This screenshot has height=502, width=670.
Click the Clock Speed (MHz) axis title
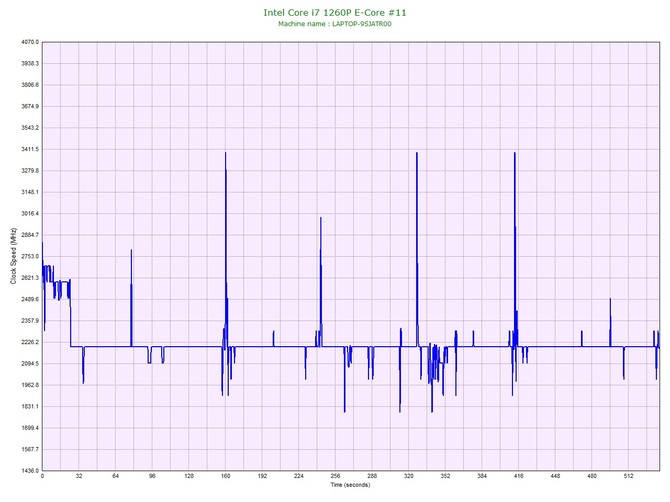[13, 256]
